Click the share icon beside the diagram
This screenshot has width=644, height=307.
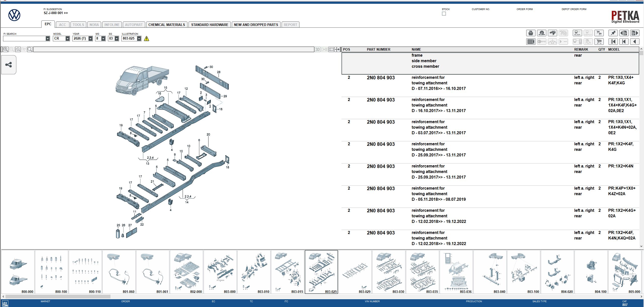[x=9, y=65]
